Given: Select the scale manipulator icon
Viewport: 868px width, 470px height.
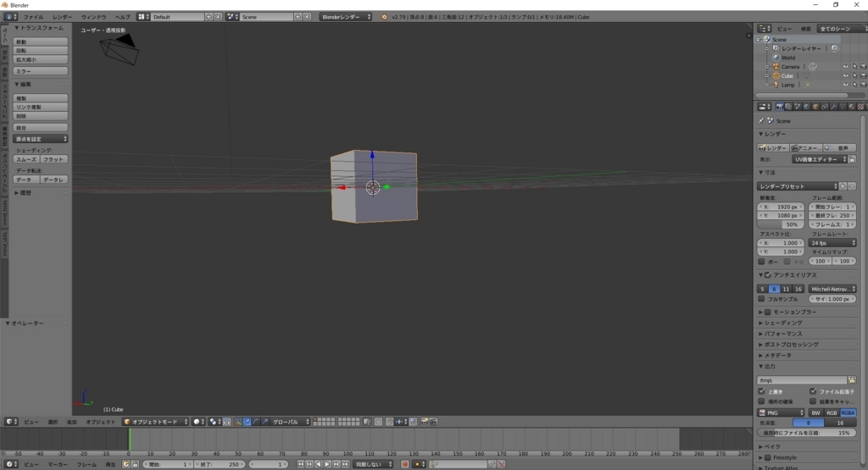Looking at the screenshot, I should (264, 422).
